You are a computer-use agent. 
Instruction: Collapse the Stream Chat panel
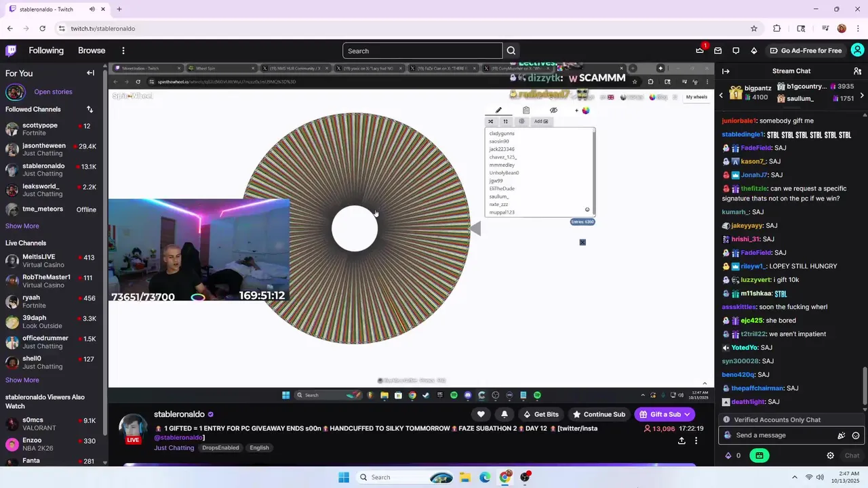click(x=726, y=71)
